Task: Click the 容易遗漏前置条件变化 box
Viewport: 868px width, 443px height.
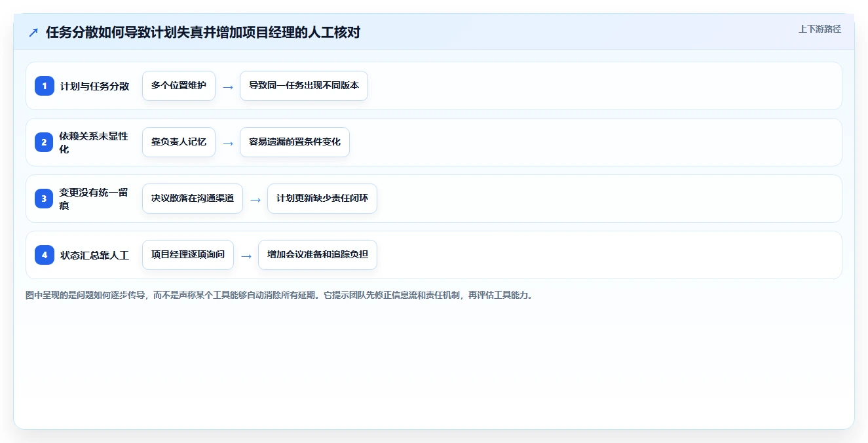Action: coord(295,142)
